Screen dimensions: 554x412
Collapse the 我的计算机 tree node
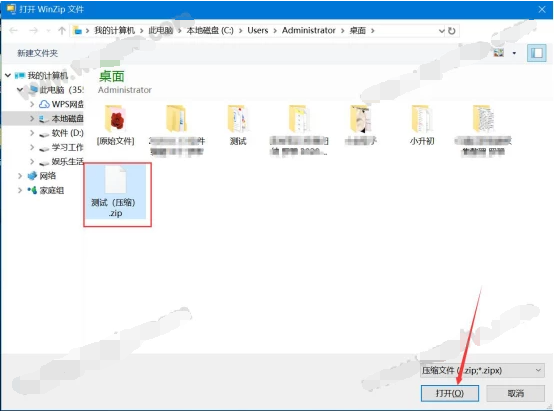8,75
